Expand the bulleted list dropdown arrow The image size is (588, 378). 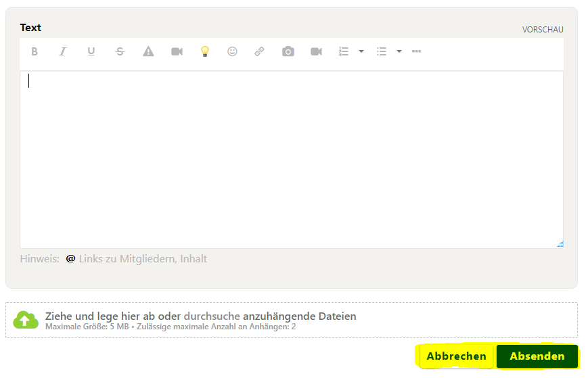[x=399, y=51]
